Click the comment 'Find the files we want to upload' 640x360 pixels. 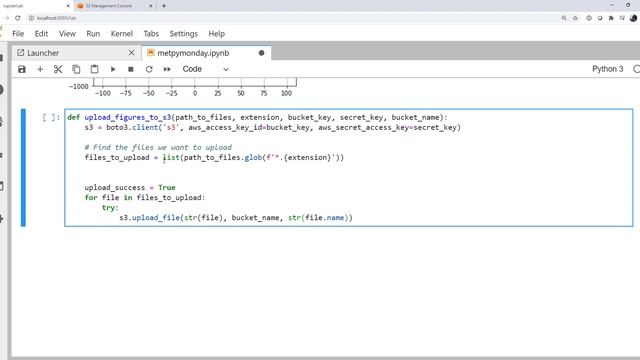pyautogui.click(x=158, y=147)
